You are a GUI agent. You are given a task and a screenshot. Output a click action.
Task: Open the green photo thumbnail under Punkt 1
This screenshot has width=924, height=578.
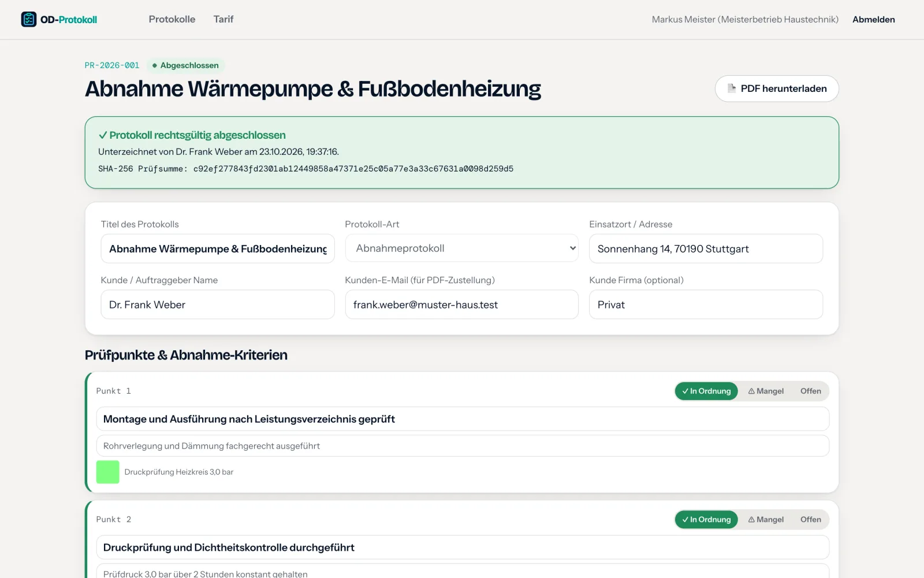[108, 472]
